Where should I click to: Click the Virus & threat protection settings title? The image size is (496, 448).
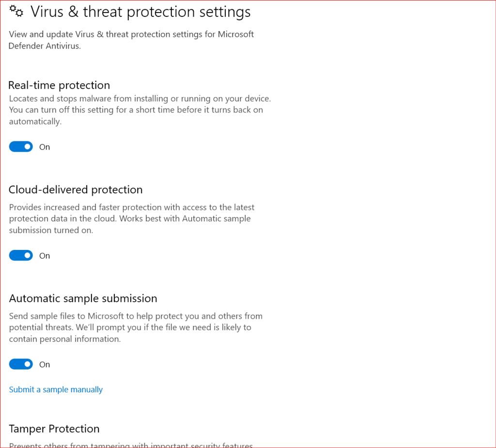coord(140,12)
